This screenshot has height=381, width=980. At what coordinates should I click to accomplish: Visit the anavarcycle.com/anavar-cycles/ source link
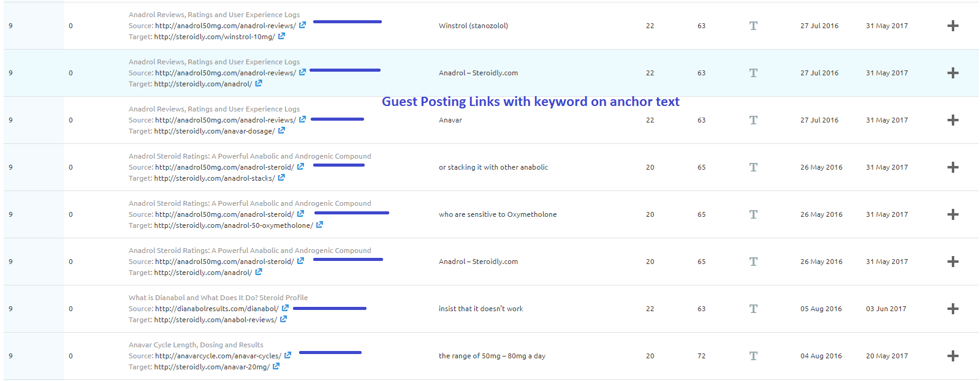tap(218, 356)
